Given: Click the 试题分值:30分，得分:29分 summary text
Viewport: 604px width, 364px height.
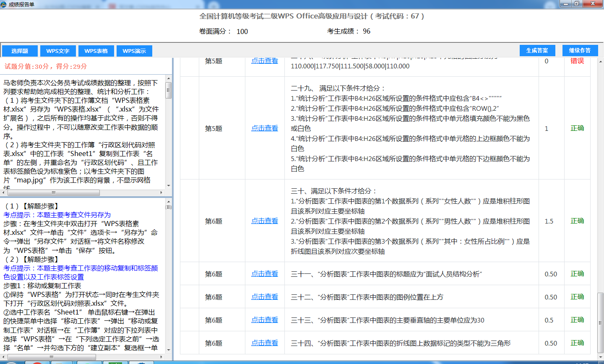Looking at the screenshot, I should pyautogui.click(x=46, y=66).
